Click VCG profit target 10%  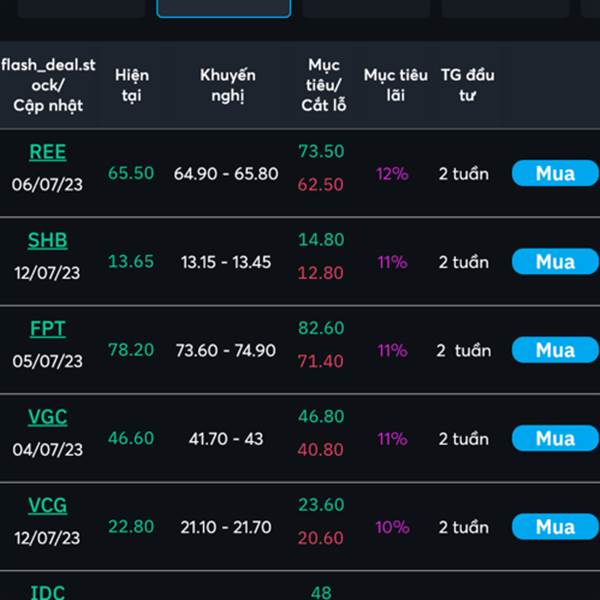pos(392,527)
